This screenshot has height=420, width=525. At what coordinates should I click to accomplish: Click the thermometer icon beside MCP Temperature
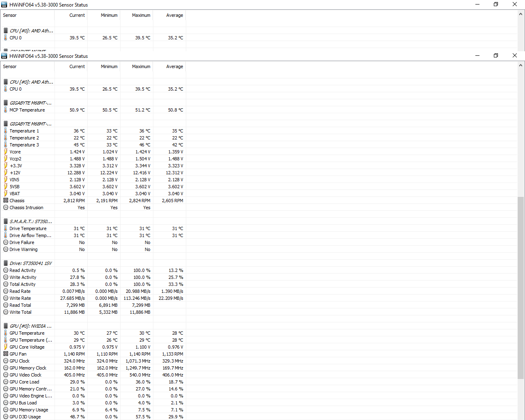pyautogui.click(x=6, y=110)
